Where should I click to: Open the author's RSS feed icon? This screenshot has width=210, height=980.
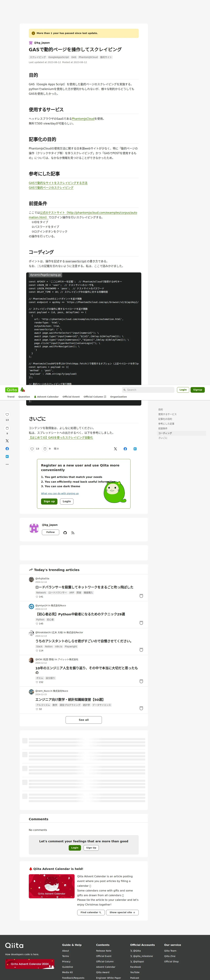[x=73, y=533]
